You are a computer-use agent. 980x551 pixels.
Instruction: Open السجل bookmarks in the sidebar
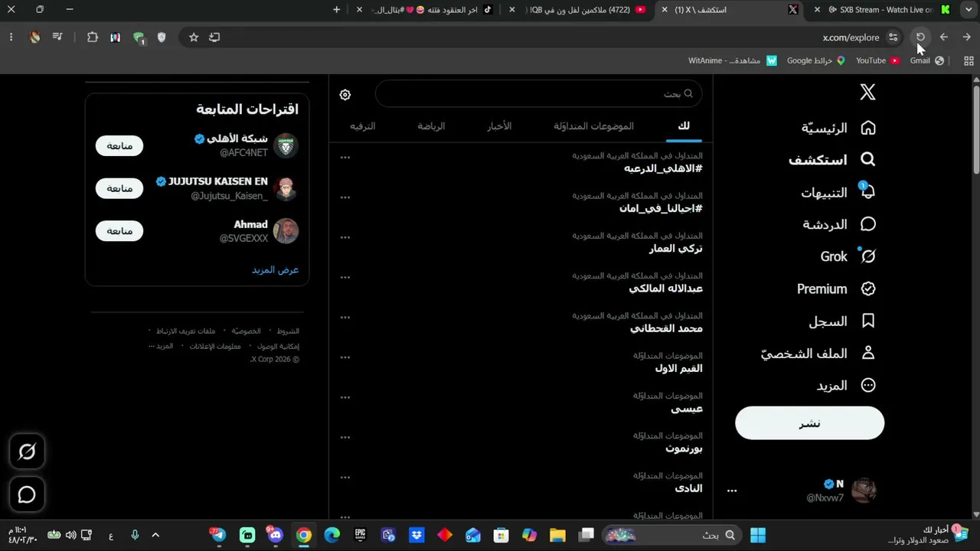point(842,321)
